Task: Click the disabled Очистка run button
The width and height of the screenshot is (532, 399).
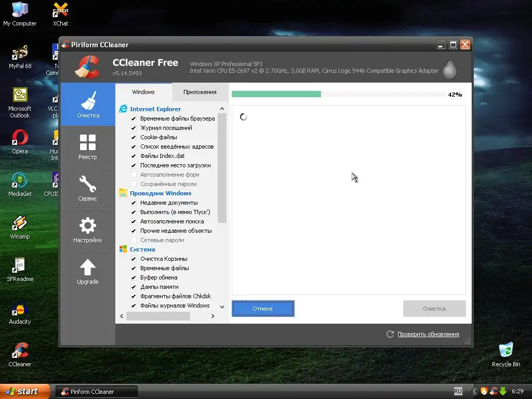Action: [x=434, y=309]
